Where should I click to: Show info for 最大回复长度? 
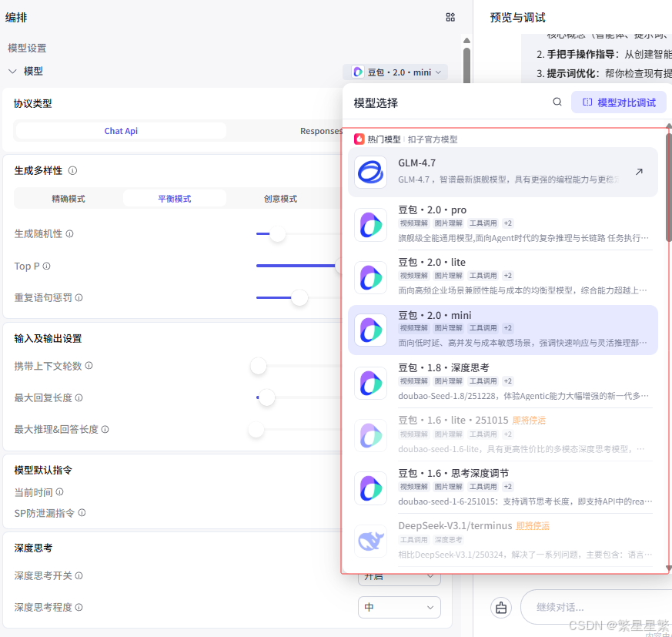[79, 397]
